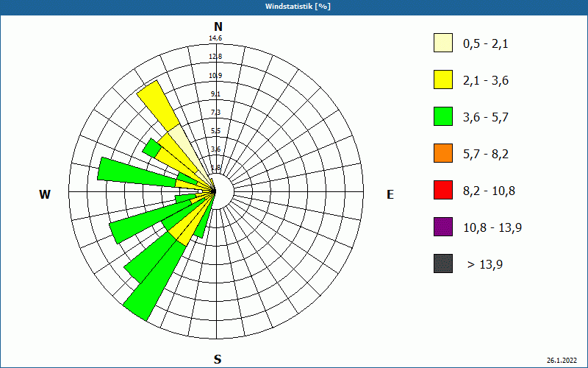Click the 7,3 radial axis value
588x368 pixels.
tap(215, 113)
